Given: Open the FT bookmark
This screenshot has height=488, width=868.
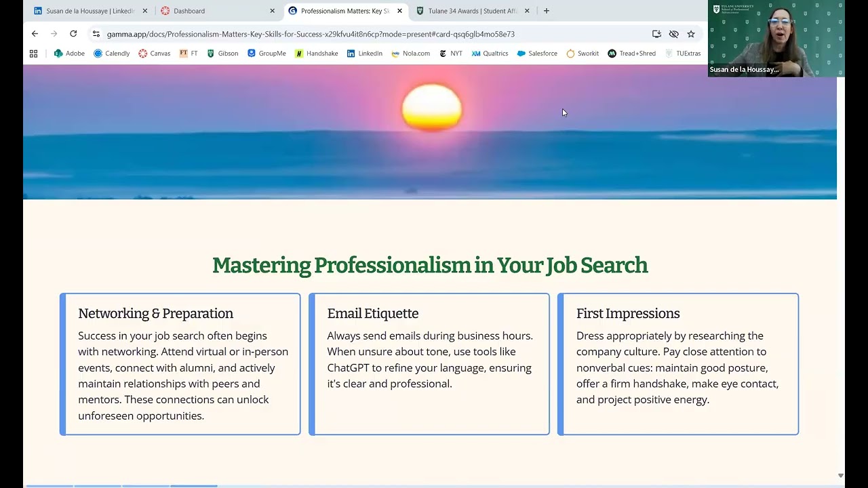Looking at the screenshot, I should pyautogui.click(x=189, y=54).
